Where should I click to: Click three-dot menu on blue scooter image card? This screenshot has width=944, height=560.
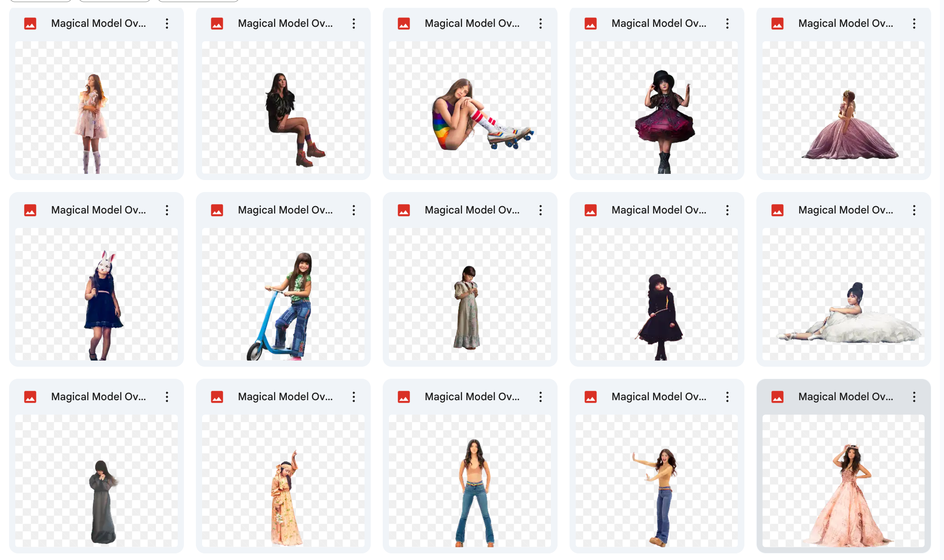point(353,210)
